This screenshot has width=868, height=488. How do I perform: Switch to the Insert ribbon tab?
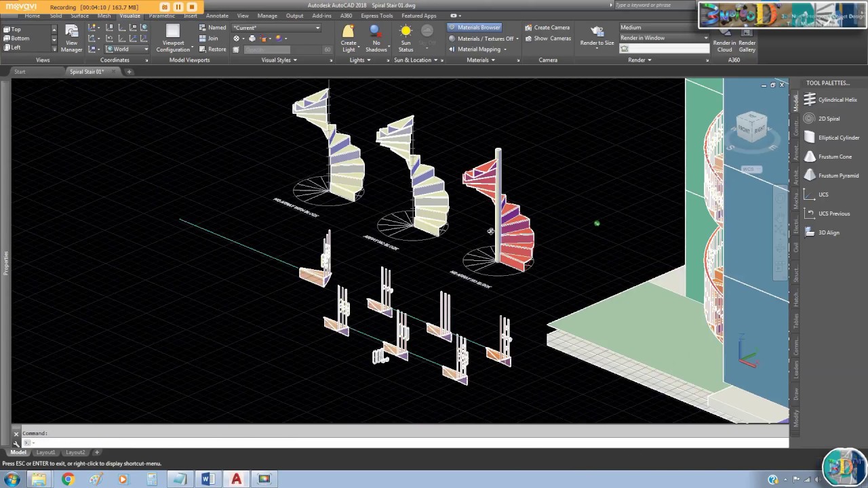point(191,16)
